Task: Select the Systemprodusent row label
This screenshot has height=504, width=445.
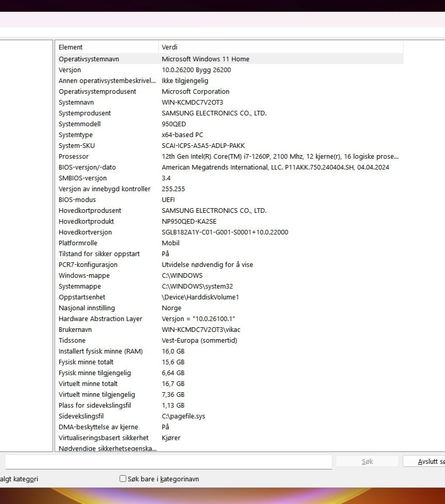Action: click(x=85, y=113)
